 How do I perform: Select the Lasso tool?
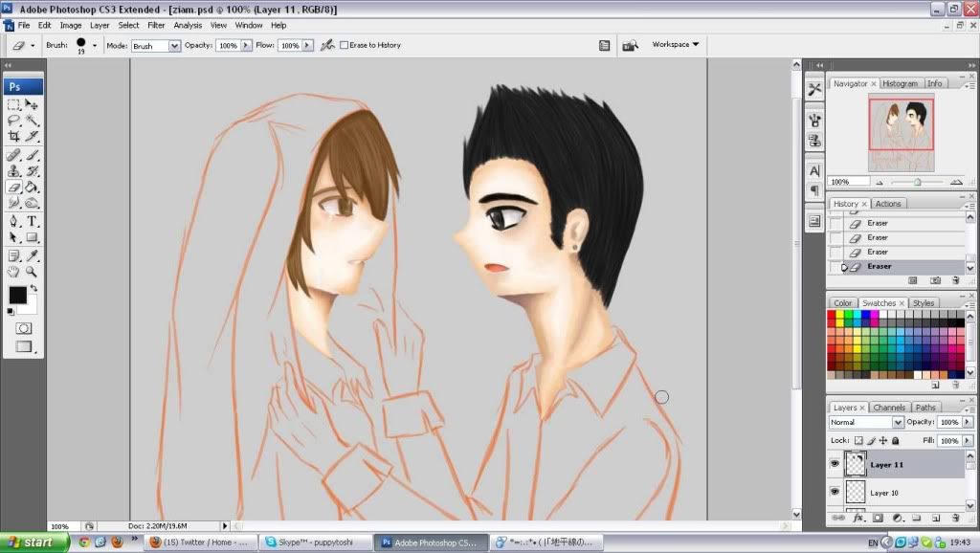pyautogui.click(x=13, y=120)
